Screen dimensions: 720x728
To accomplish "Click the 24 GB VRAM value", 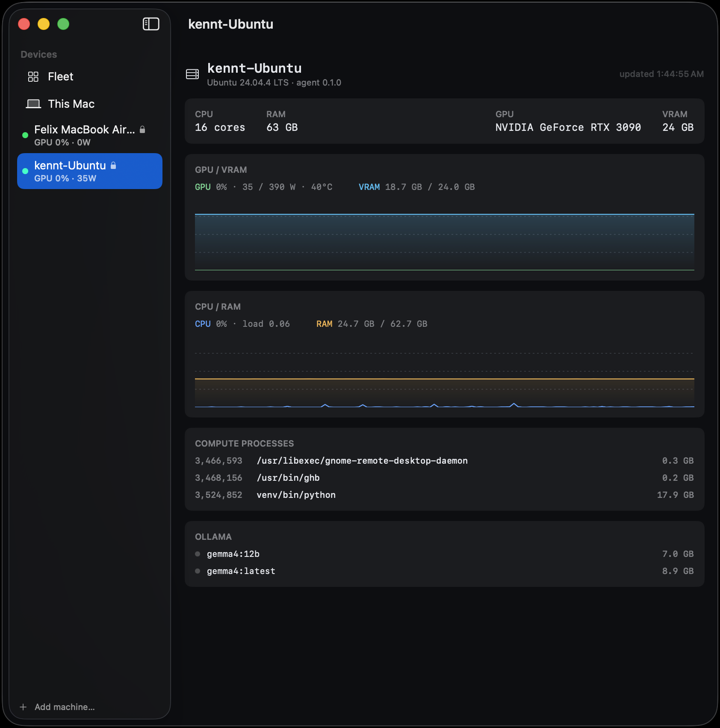I will click(x=678, y=127).
